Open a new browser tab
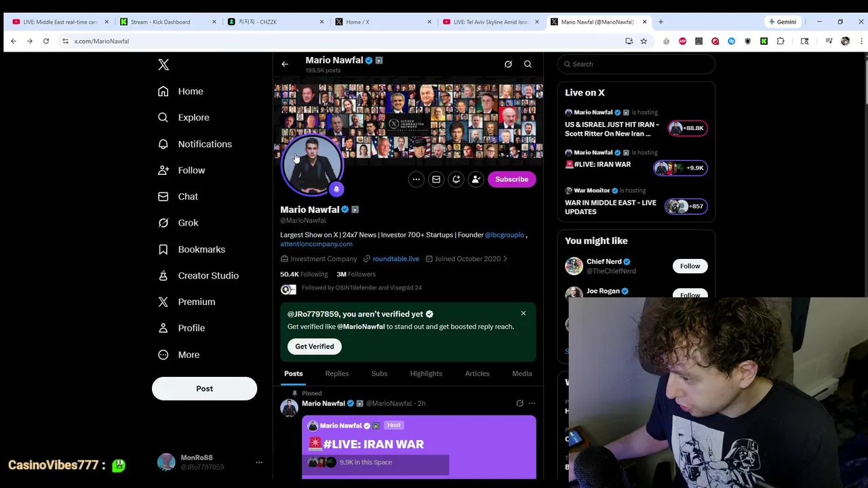The height and width of the screenshot is (488, 868). (x=660, y=22)
